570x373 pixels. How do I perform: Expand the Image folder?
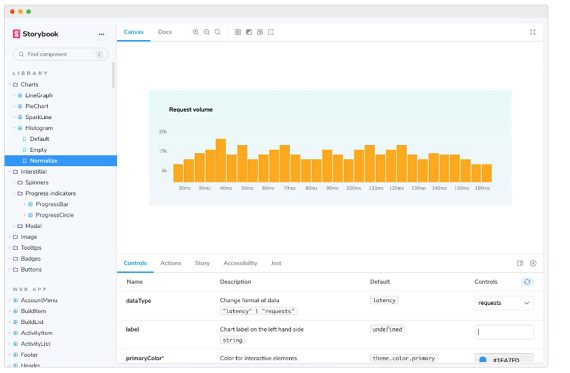10,237
